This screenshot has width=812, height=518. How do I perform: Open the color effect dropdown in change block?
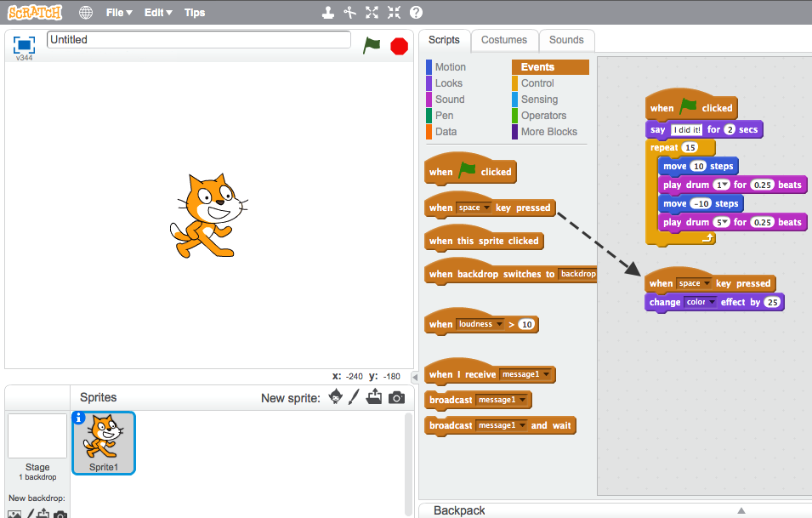(x=700, y=302)
